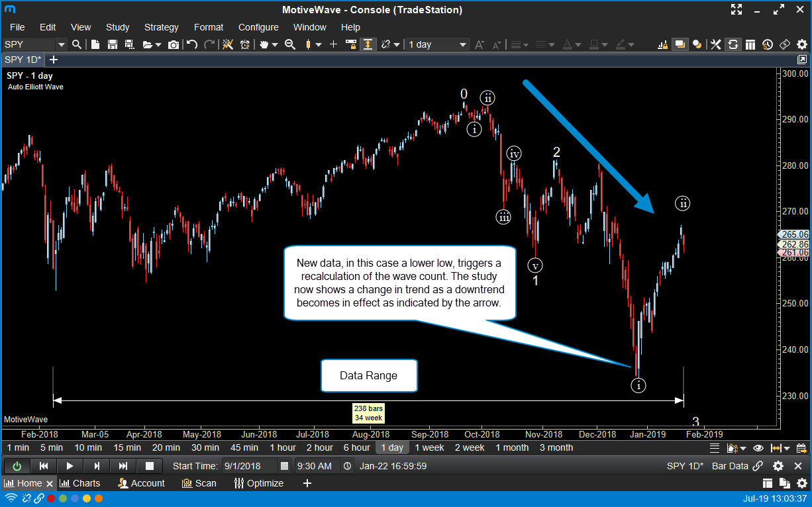Switch to the Scan tab

(x=199, y=483)
